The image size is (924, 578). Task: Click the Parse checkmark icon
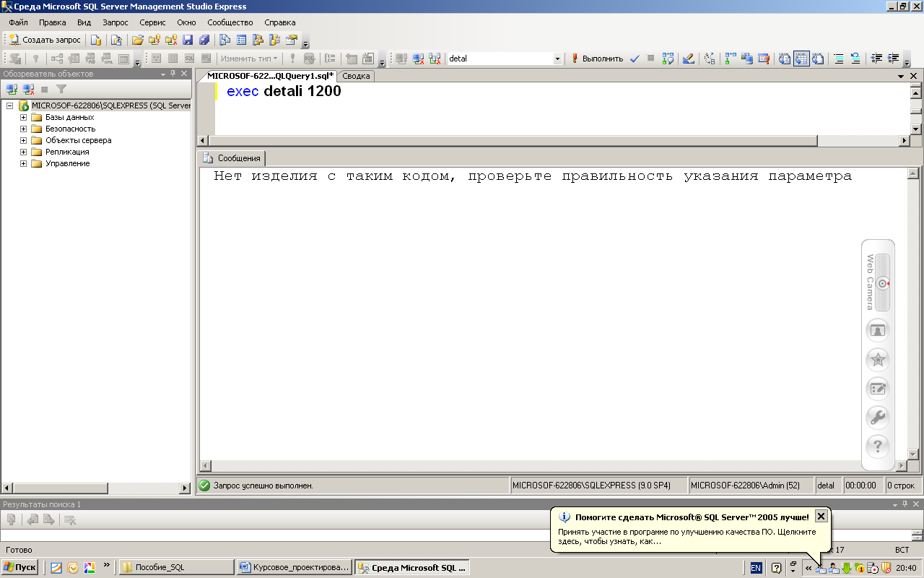(635, 59)
